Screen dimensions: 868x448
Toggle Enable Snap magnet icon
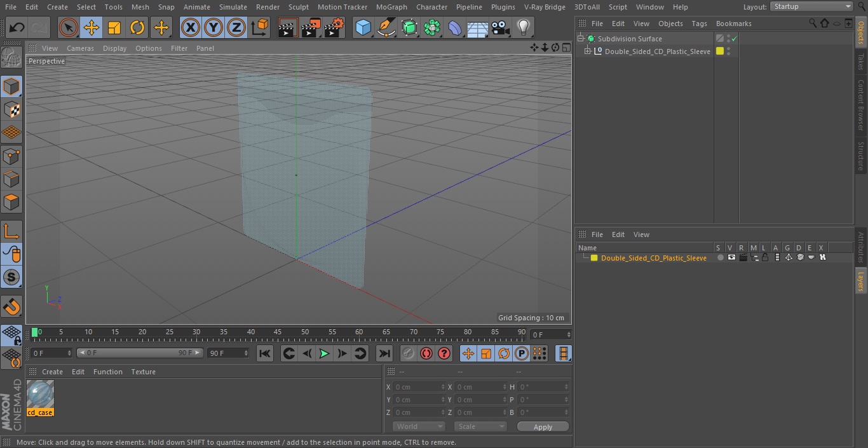11,307
